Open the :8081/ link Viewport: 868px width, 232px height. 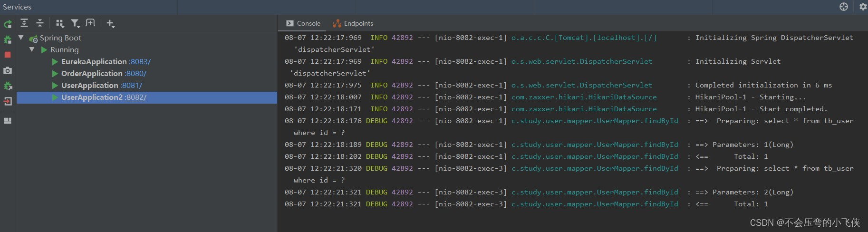[x=131, y=86]
